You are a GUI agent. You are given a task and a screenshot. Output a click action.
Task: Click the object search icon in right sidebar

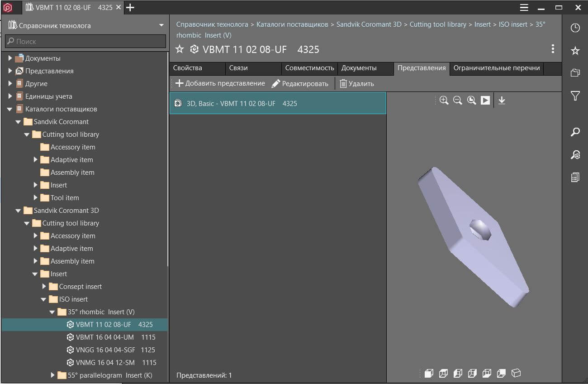click(x=575, y=154)
